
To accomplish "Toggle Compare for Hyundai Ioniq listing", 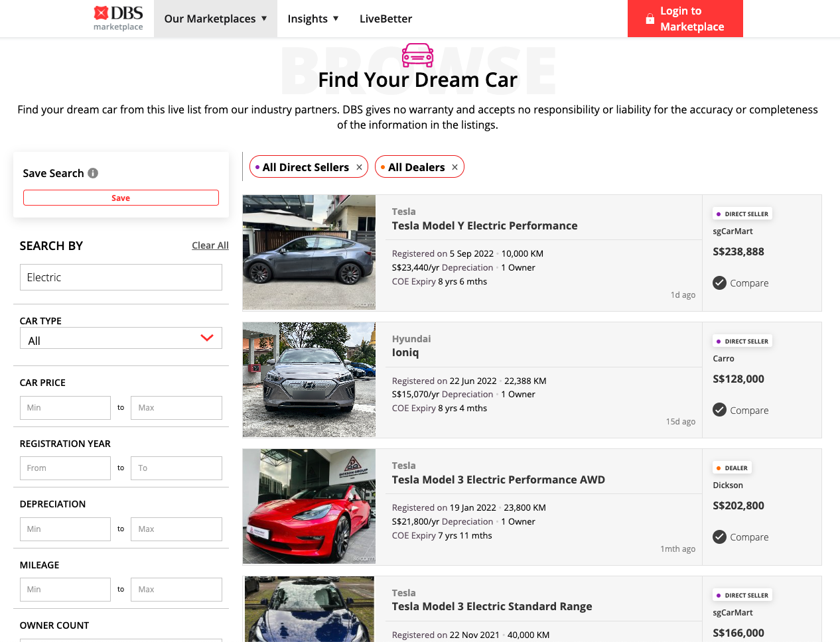I will [719, 410].
